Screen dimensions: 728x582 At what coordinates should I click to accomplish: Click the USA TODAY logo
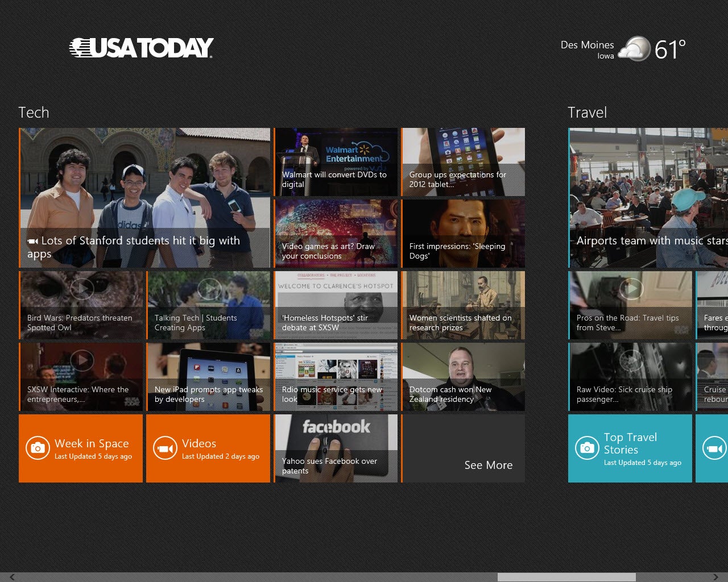tap(141, 48)
